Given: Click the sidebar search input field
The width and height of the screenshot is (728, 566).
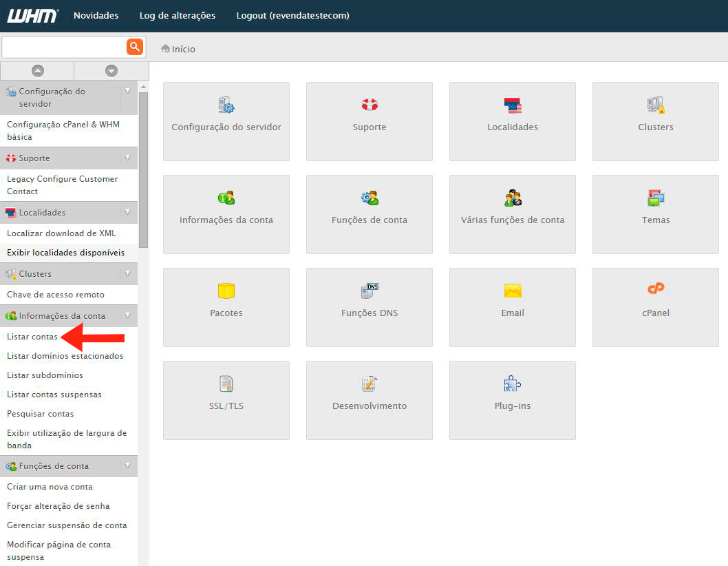Looking at the screenshot, I should pyautogui.click(x=64, y=47).
